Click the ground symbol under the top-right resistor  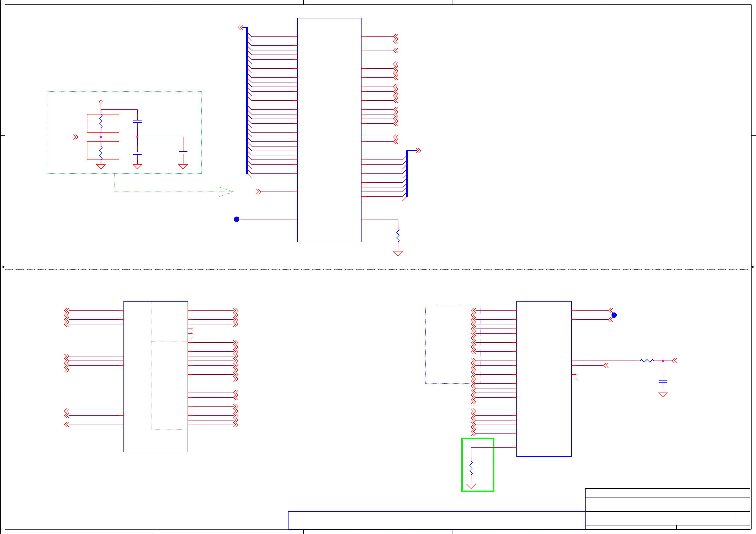[x=398, y=253]
